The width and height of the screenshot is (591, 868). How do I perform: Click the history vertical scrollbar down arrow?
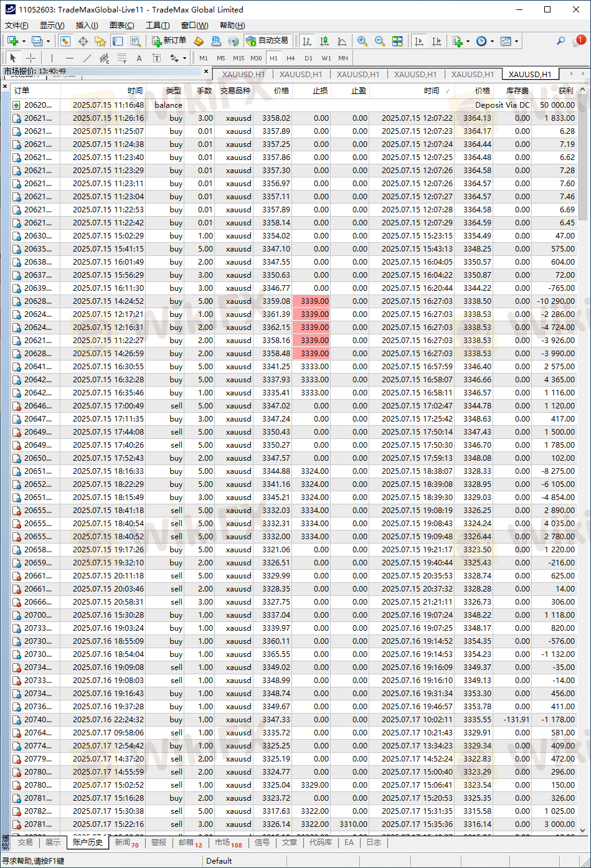pyautogui.click(x=583, y=830)
